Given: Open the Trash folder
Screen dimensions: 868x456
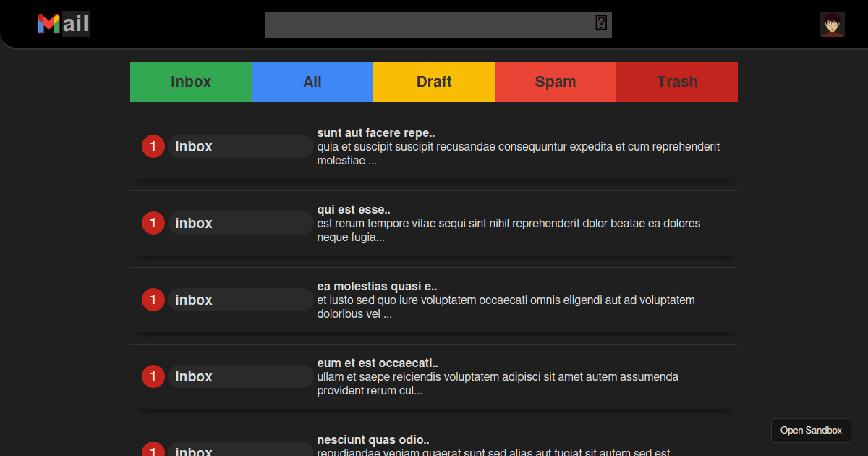Looking at the screenshot, I should pos(676,82).
